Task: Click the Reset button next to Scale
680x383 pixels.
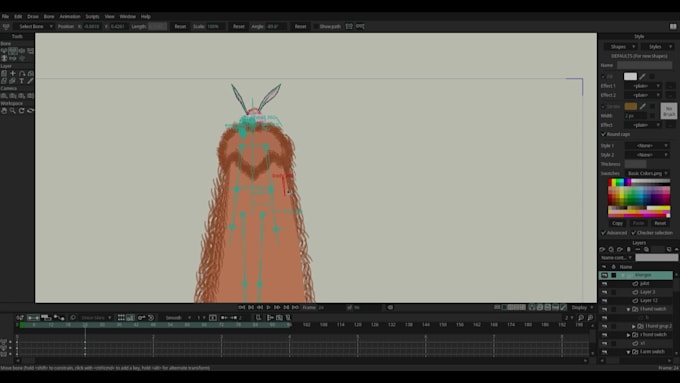Action: point(239,26)
